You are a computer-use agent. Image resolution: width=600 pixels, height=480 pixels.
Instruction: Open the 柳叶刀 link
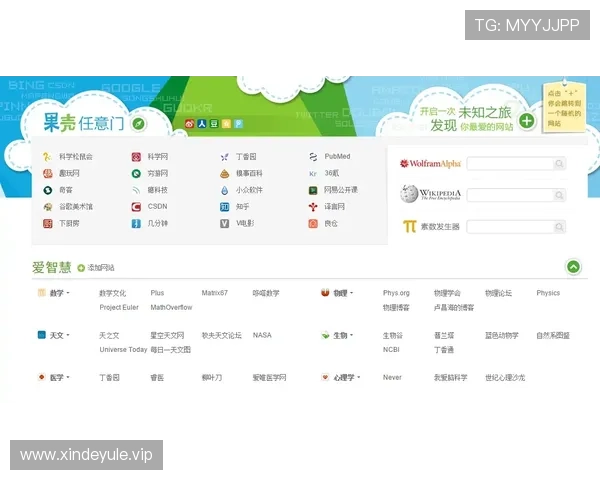[212, 377]
